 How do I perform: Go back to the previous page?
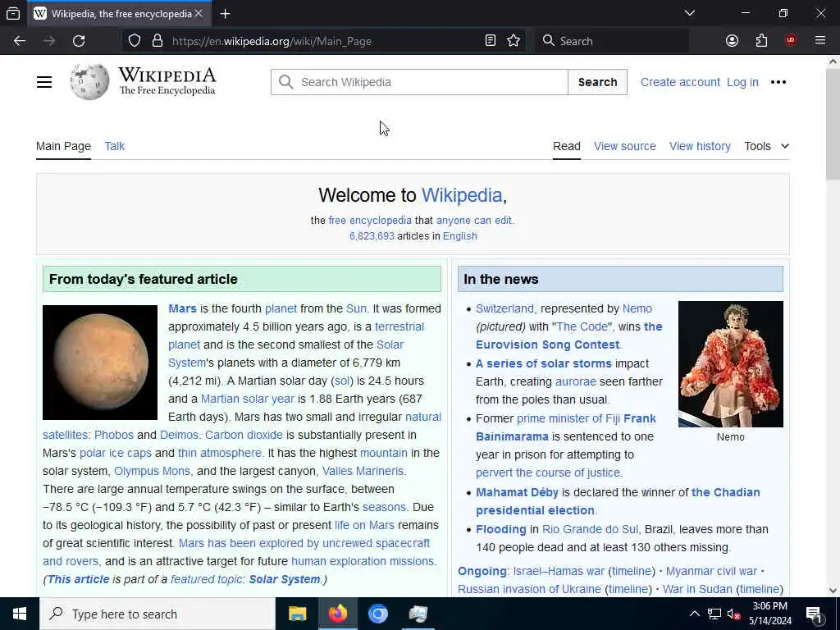click(x=20, y=41)
